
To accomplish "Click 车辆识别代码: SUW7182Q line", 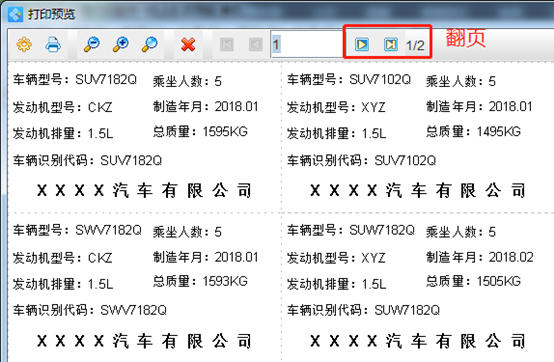I will 363,310.
